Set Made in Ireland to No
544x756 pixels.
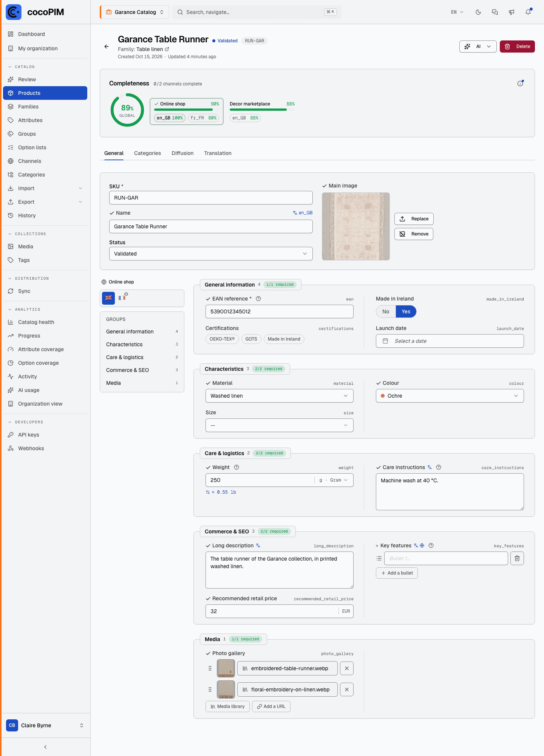[x=386, y=311]
